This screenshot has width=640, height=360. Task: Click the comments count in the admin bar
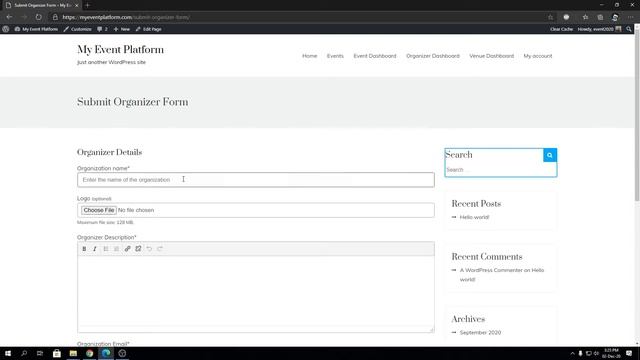click(x=102, y=29)
